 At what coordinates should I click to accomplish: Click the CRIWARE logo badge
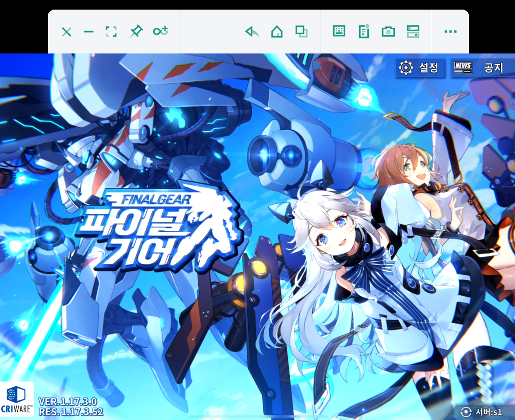(17, 399)
